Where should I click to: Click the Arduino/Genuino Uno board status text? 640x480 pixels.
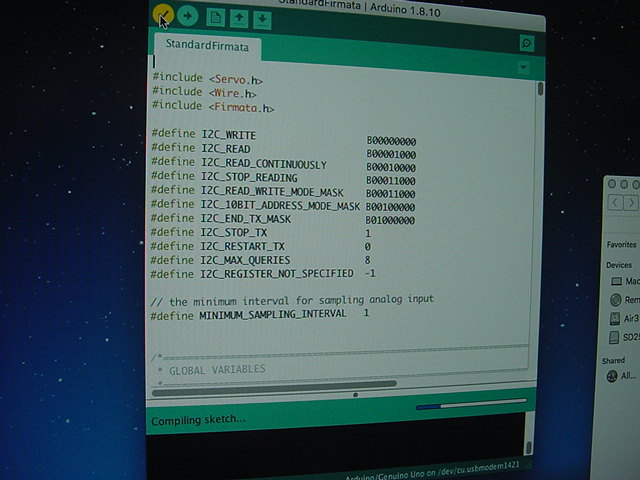point(432,471)
